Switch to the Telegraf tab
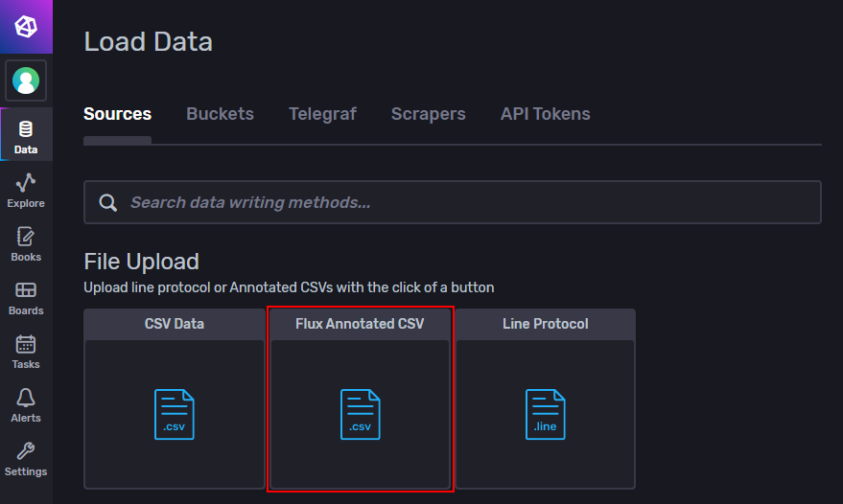 coord(322,114)
